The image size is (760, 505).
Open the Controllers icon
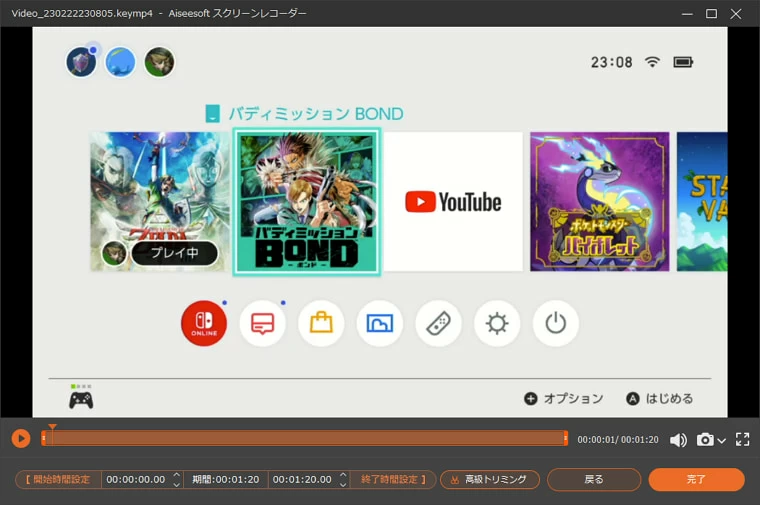tap(438, 323)
